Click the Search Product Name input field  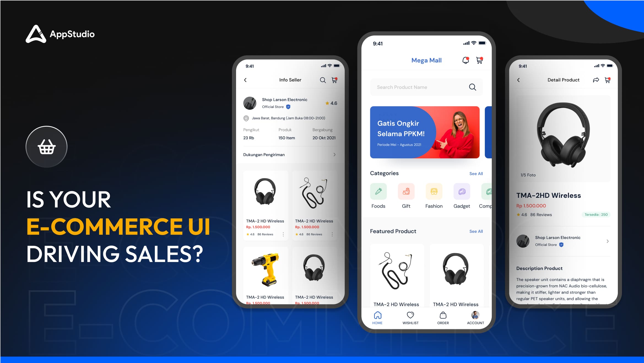pyautogui.click(x=423, y=87)
